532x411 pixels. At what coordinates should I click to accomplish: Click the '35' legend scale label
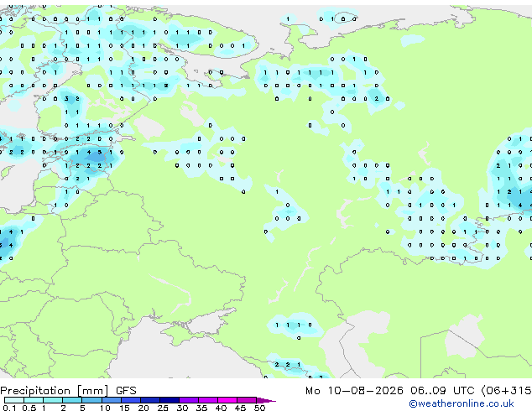tap(201, 408)
